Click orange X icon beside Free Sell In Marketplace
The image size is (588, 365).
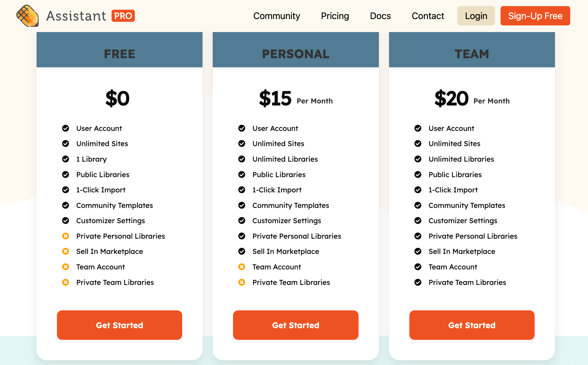(66, 251)
